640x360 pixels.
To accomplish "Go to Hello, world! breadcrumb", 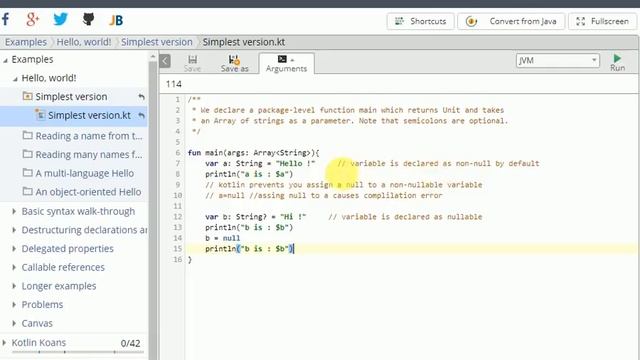I will pyautogui.click(x=84, y=42).
